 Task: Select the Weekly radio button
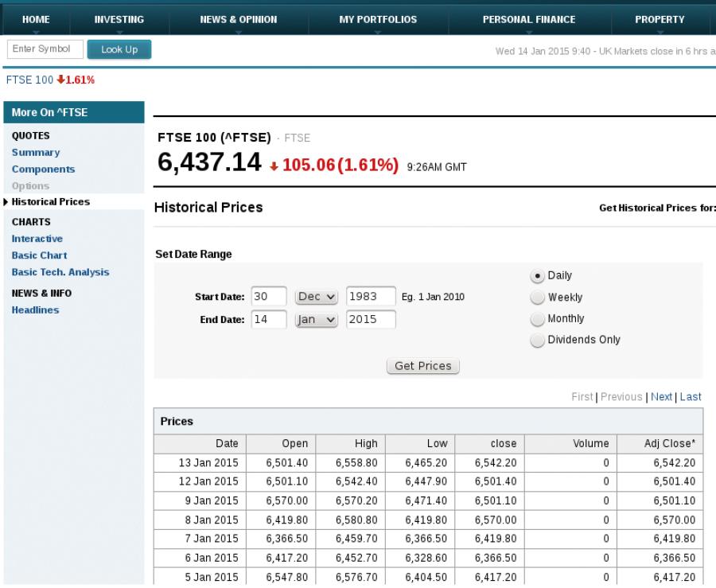(x=538, y=298)
